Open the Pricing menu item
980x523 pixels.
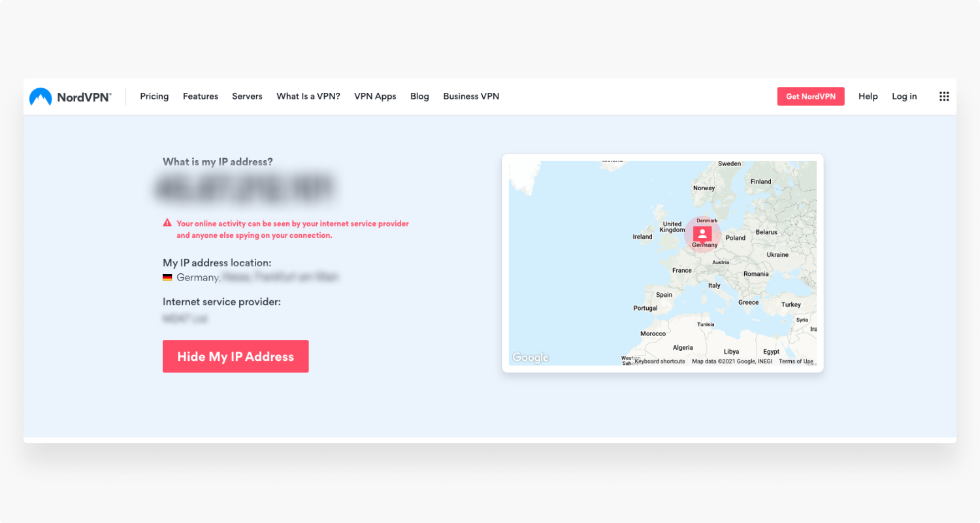154,96
